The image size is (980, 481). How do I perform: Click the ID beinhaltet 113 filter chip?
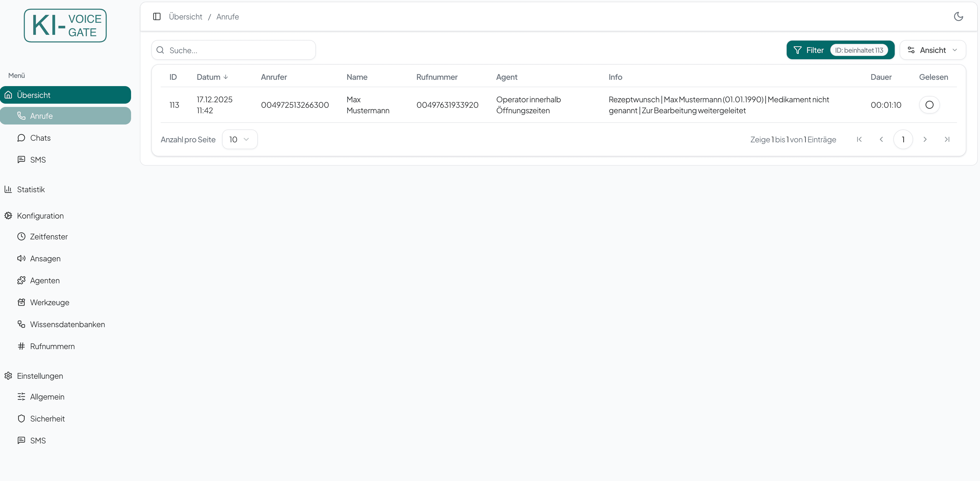click(x=859, y=50)
